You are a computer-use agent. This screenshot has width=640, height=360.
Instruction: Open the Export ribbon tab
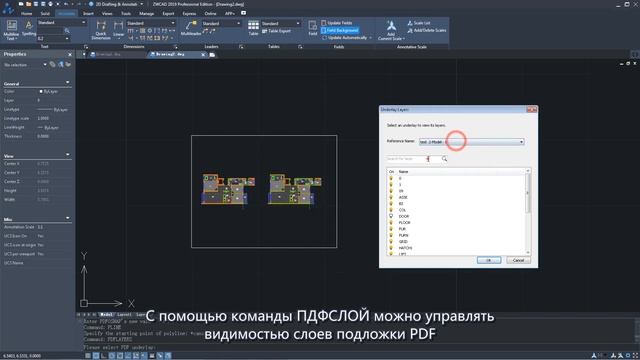click(168, 13)
